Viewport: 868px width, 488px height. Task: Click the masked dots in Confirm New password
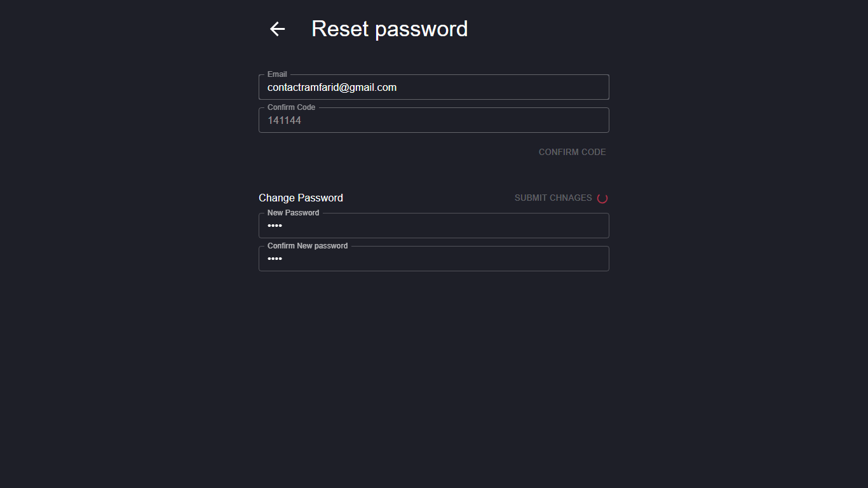[x=275, y=259]
